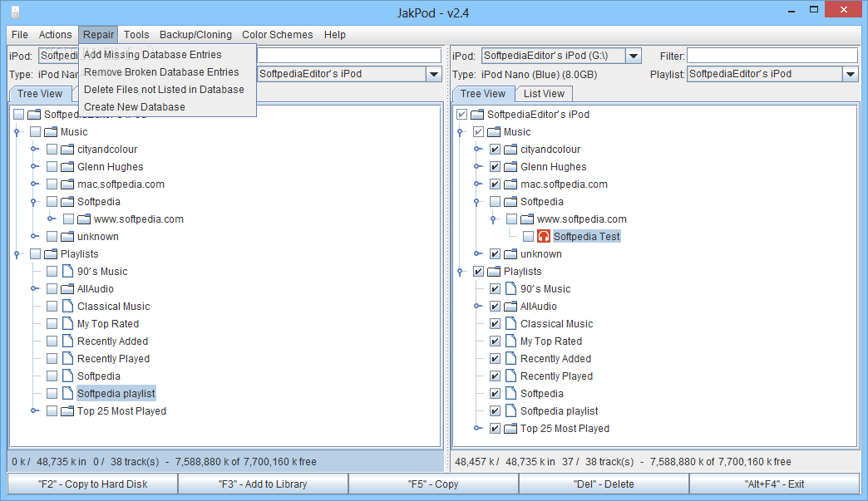Check Top 25 Most Played checkbox, left pane
Screen dimensions: 868x501
click(x=52, y=411)
